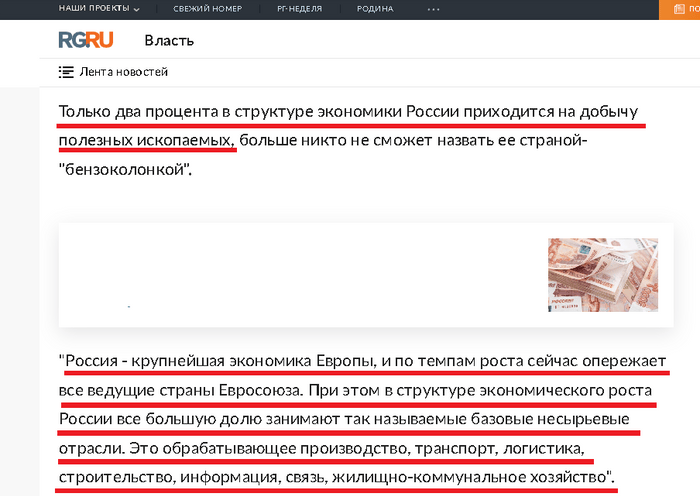The height and width of the screenshot is (496, 700).
Task: Click the Власть section heading
Action: click(169, 41)
